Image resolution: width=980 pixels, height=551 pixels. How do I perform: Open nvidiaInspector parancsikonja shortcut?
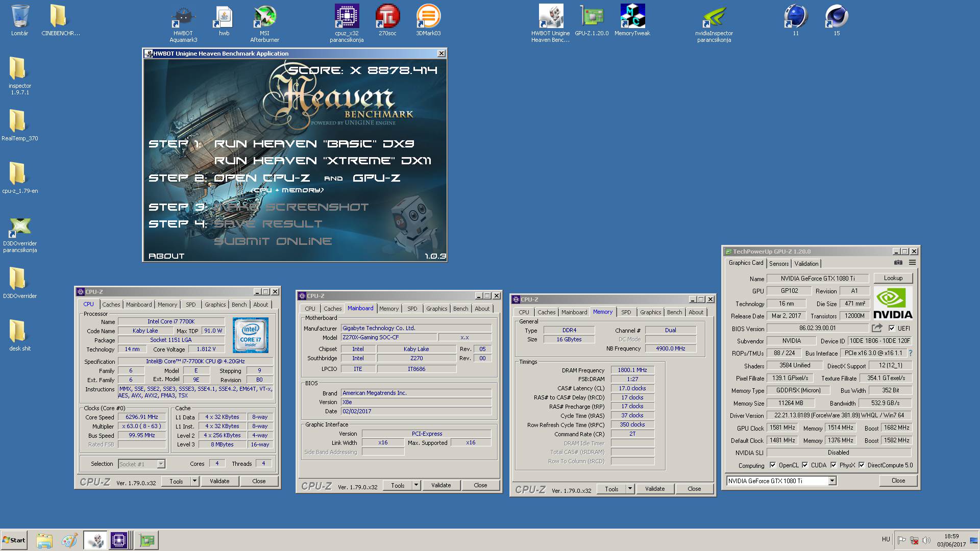tap(714, 23)
